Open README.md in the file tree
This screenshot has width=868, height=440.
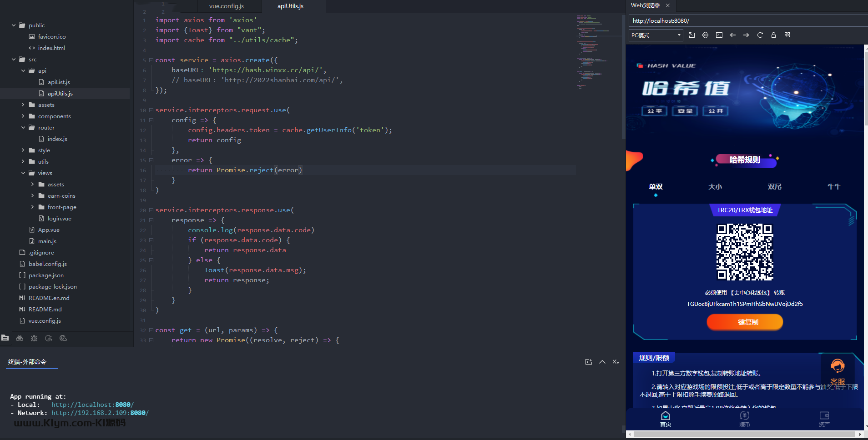(x=45, y=310)
